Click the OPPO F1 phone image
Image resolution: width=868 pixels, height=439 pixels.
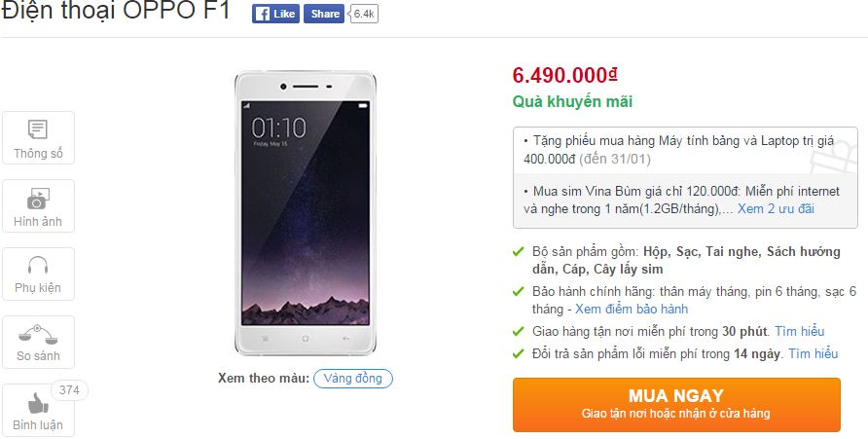click(x=306, y=212)
